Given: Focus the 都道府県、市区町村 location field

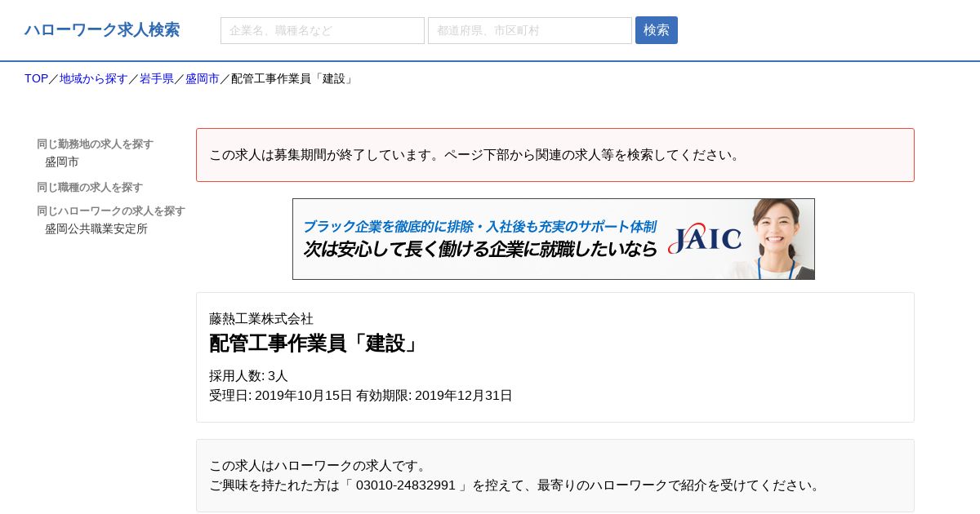Looking at the screenshot, I should tap(530, 30).
